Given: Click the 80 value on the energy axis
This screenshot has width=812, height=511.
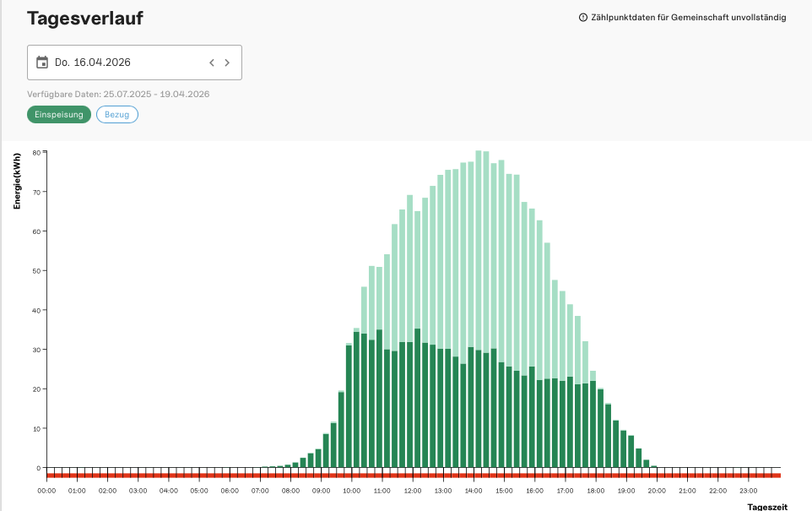Looking at the screenshot, I should [36, 153].
